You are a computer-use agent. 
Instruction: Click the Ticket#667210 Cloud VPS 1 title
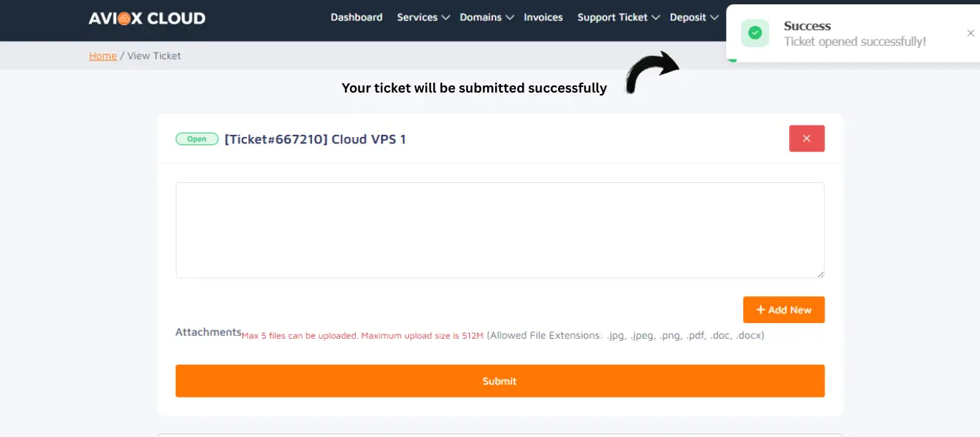315,139
